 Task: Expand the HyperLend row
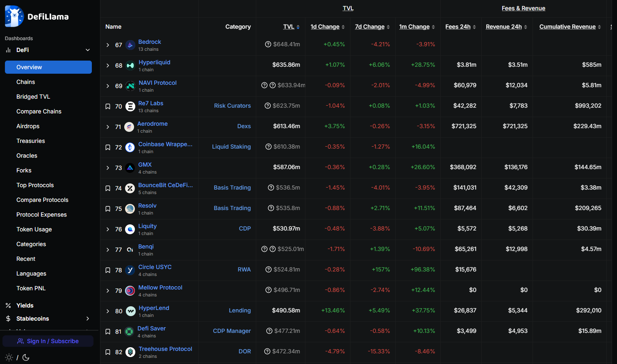[x=108, y=311]
